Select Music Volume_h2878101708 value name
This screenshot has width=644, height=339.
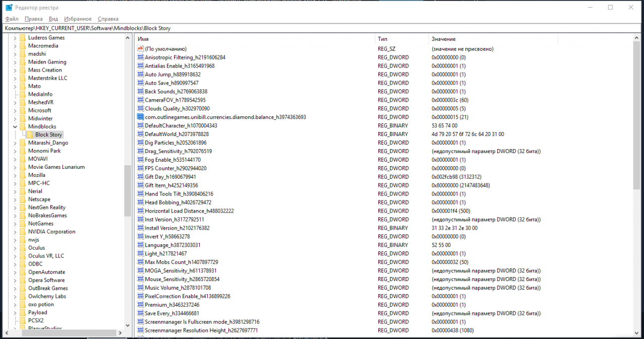click(178, 288)
